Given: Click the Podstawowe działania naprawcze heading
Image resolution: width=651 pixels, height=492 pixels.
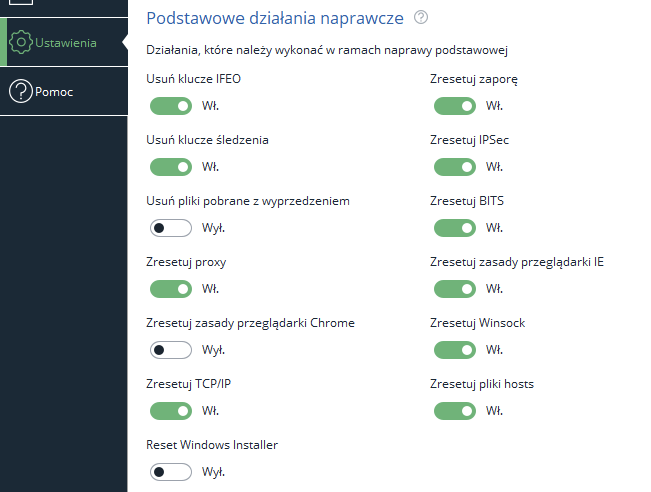Looking at the screenshot, I should (276, 17).
